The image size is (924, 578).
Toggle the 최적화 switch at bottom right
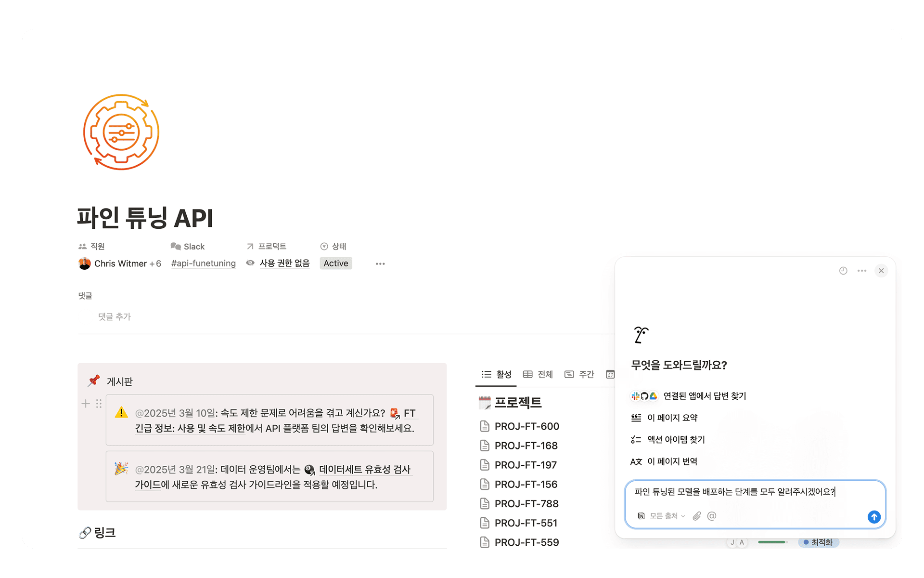pyautogui.click(x=818, y=542)
